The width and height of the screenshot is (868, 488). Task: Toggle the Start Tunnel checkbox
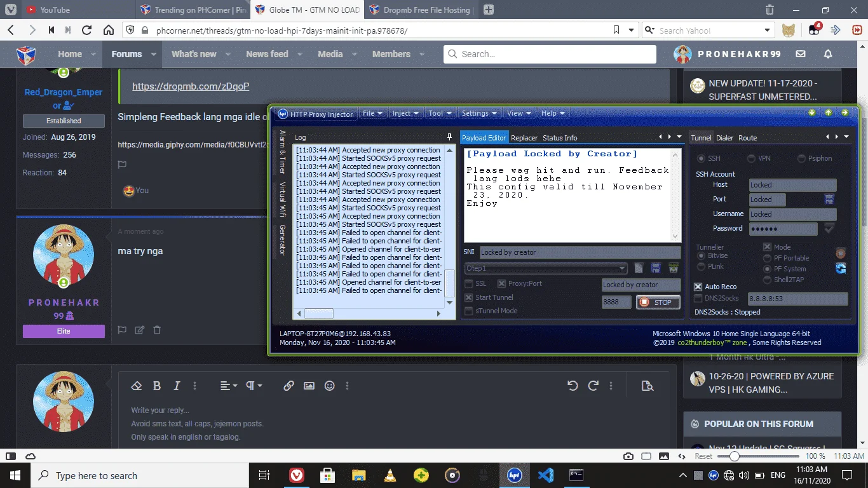pyautogui.click(x=469, y=297)
